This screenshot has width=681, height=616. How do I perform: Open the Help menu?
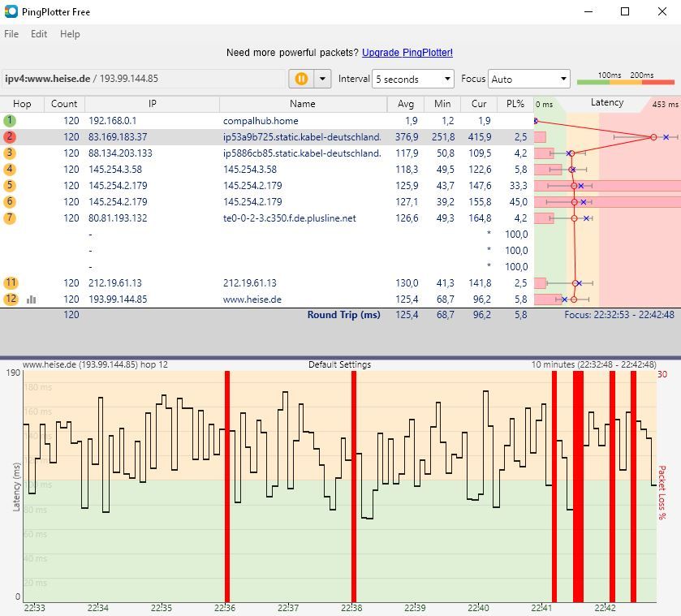tap(70, 34)
